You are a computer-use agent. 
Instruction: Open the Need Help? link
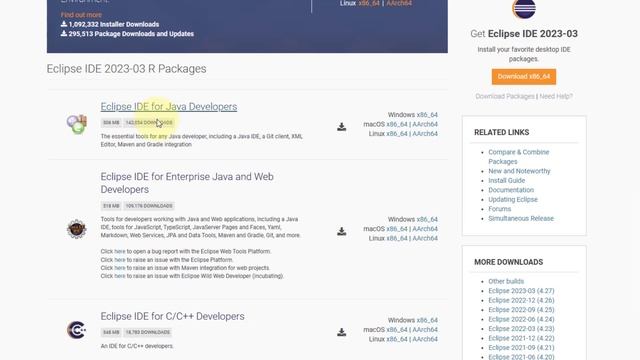click(556, 96)
